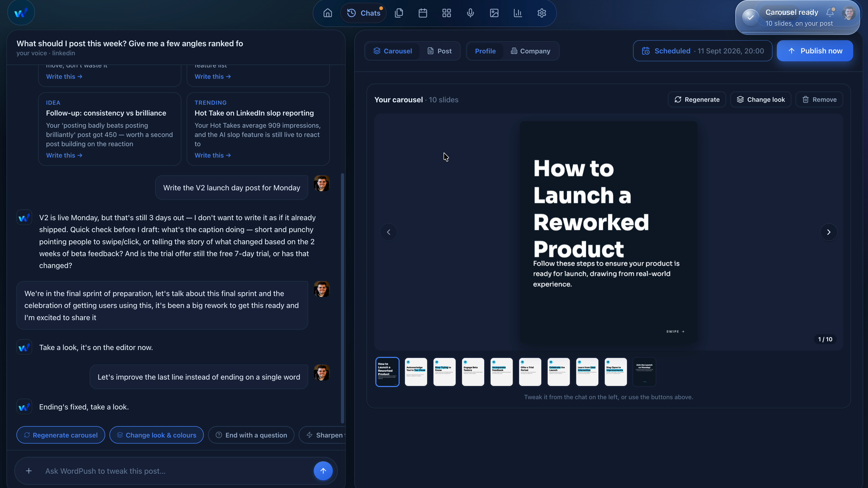Image resolution: width=868 pixels, height=488 pixels.
Task: Click the '1 / 10' slide counter
Action: point(825,339)
